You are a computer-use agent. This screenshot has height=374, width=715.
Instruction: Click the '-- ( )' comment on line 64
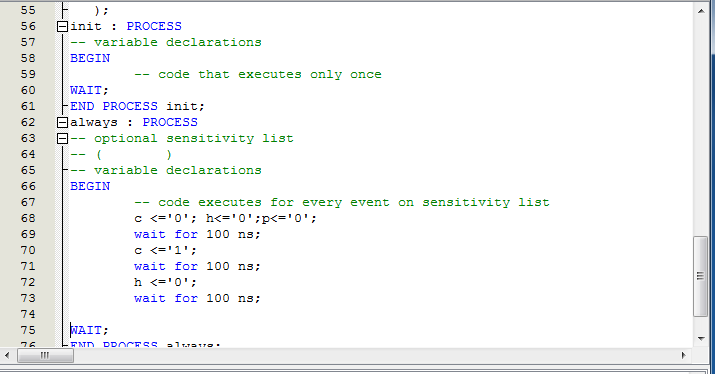[121, 154]
